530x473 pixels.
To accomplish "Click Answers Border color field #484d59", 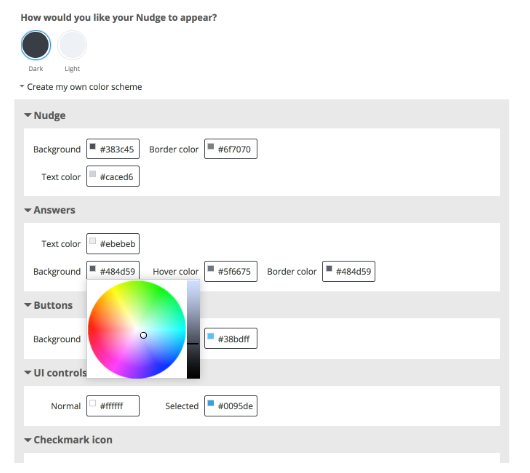I will click(x=349, y=271).
